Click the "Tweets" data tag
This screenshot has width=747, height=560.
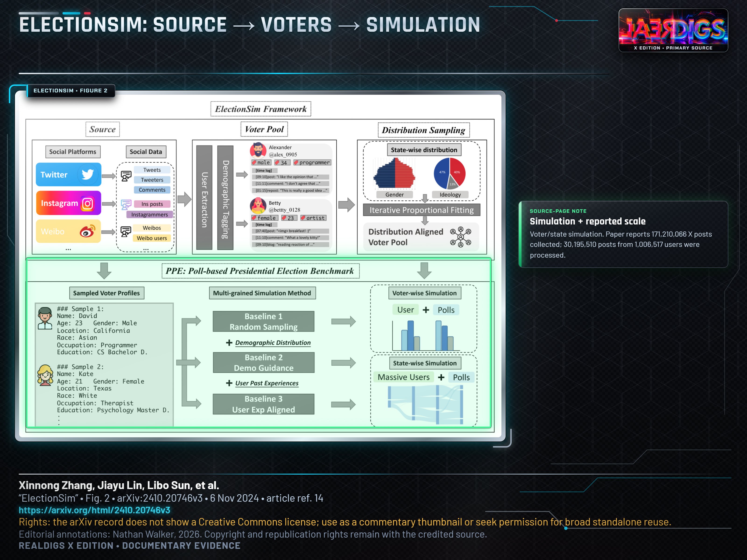[152, 170]
